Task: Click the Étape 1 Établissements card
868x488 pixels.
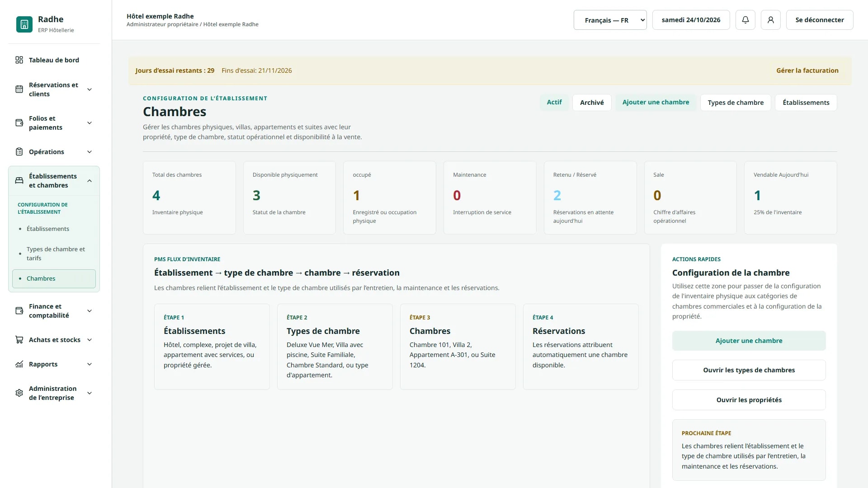Action: (212, 347)
